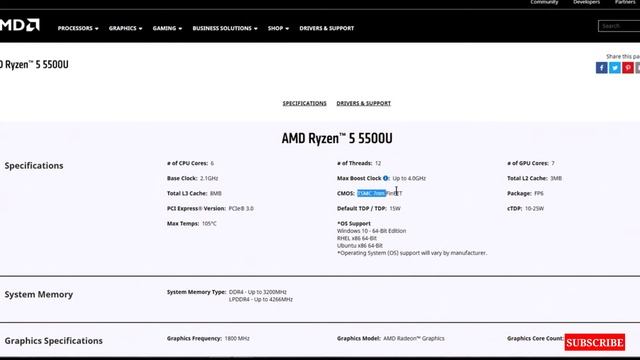Viewport: 640px width, 360px height.
Task: Click the Graphics Specifications heading
Action: pyautogui.click(x=53, y=340)
